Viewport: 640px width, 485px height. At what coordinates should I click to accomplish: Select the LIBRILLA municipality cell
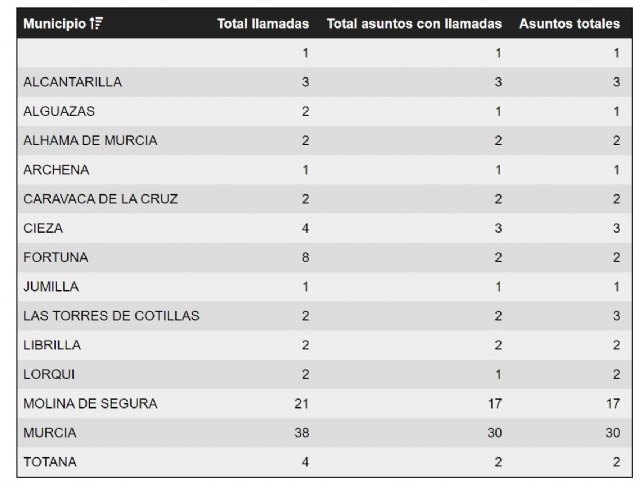(x=52, y=345)
